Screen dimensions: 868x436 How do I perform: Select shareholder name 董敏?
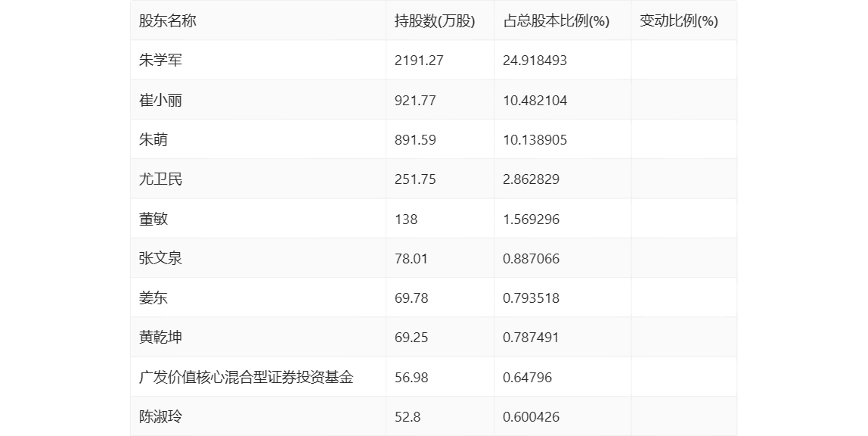click(x=153, y=219)
